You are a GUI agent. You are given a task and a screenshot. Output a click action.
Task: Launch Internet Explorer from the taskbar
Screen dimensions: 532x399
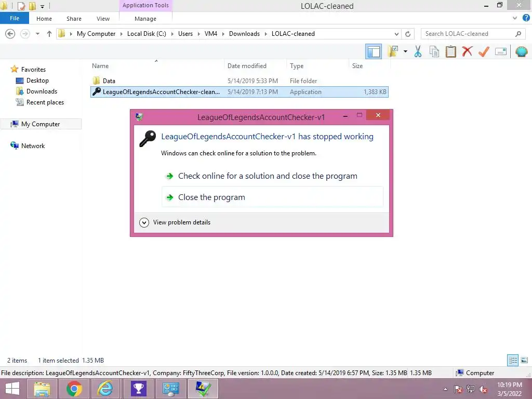tap(105, 389)
